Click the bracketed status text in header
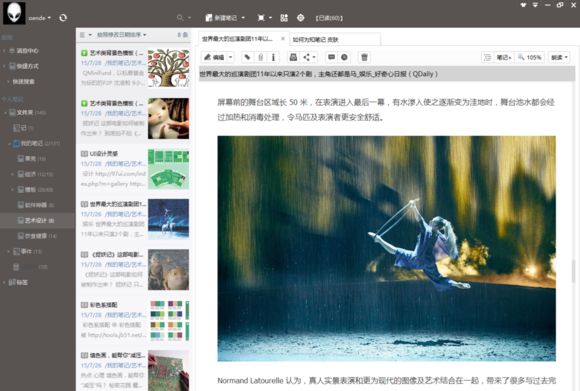The image size is (580, 391). [x=329, y=18]
